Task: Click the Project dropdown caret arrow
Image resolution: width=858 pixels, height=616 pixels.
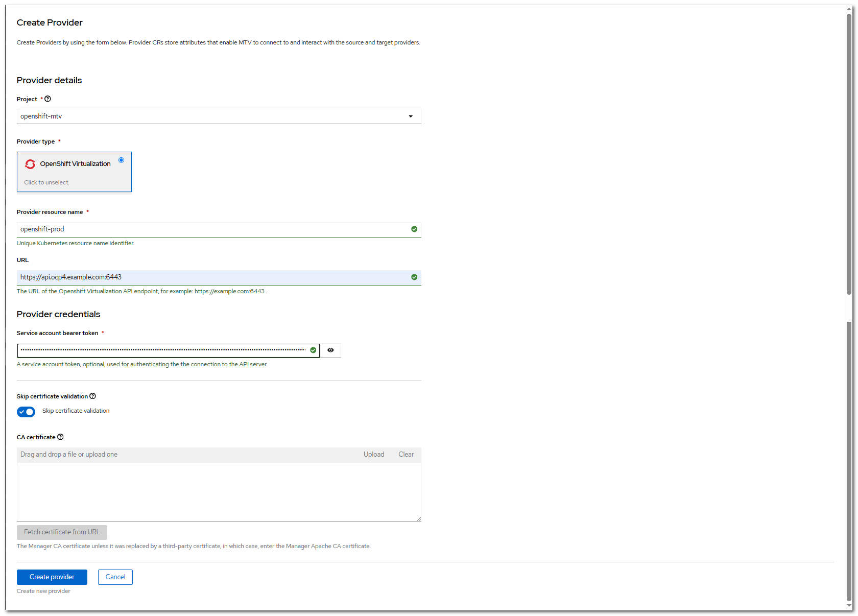Action: click(x=411, y=116)
